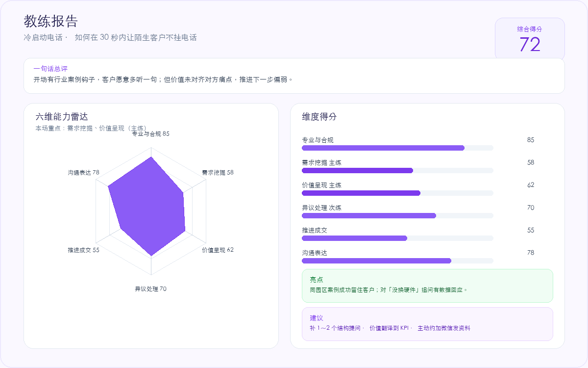Click the 价值呈现 主练 progress bar
This screenshot has width=588, height=368.
pyautogui.click(x=397, y=193)
